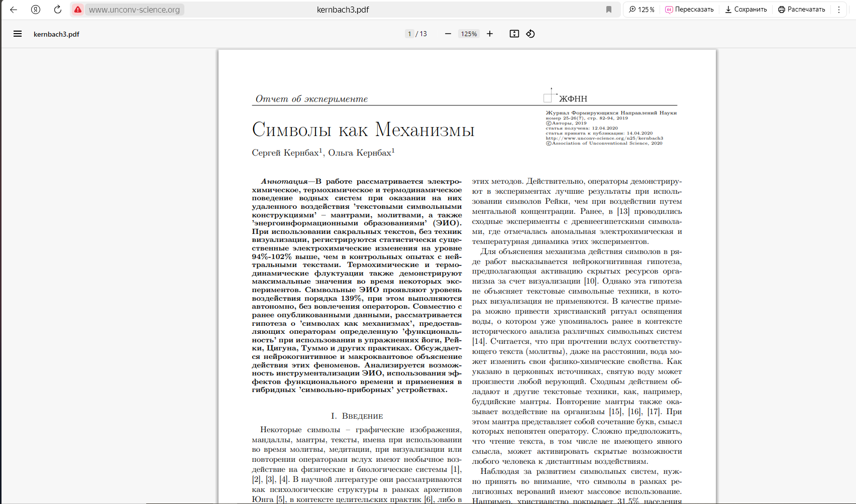Open the article URL link in header
This screenshot has height=504, width=856.
point(604,138)
